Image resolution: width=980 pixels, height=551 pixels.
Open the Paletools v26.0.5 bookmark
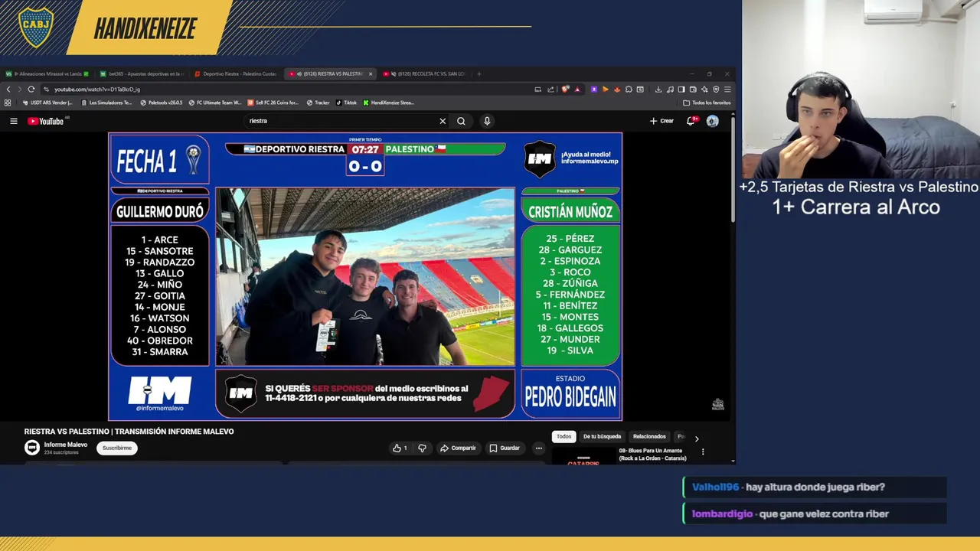162,103
